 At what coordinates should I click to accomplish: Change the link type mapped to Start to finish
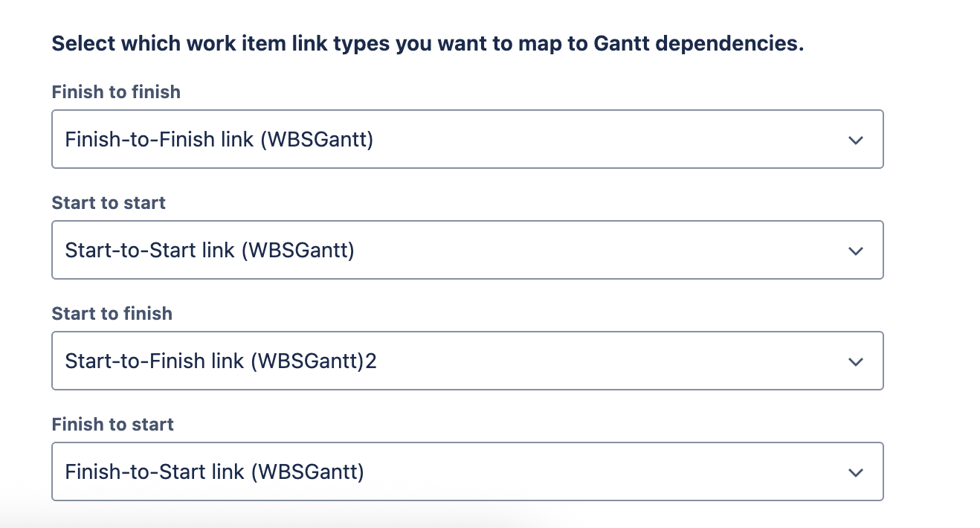[467, 361]
